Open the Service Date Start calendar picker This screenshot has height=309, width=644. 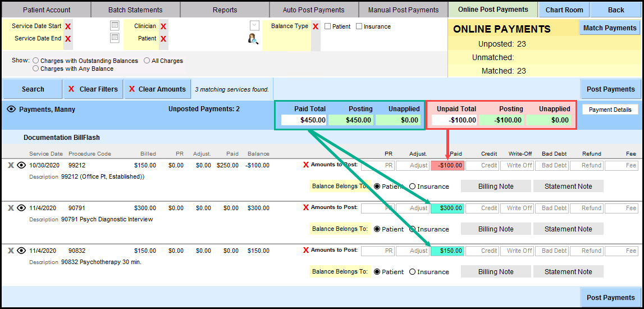(115, 26)
